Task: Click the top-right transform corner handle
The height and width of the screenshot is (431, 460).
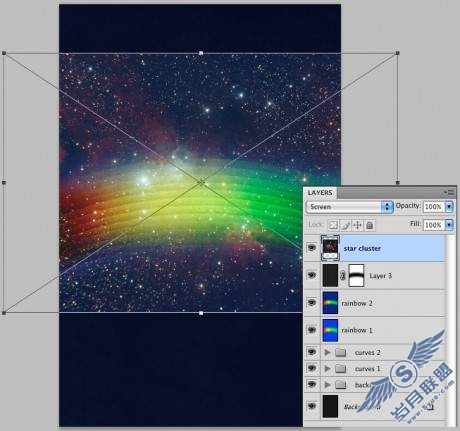Action: pyautogui.click(x=397, y=53)
